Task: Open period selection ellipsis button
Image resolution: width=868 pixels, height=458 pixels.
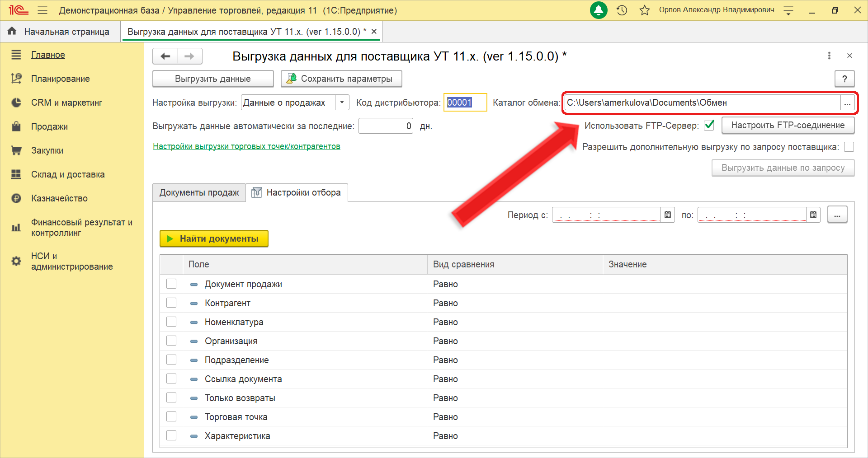Action: pyautogui.click(x=837, y=215)
